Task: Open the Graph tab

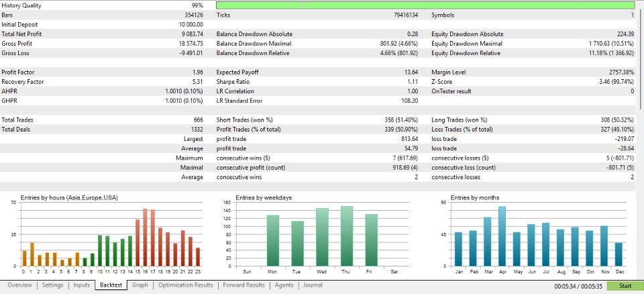Action: 140,285
